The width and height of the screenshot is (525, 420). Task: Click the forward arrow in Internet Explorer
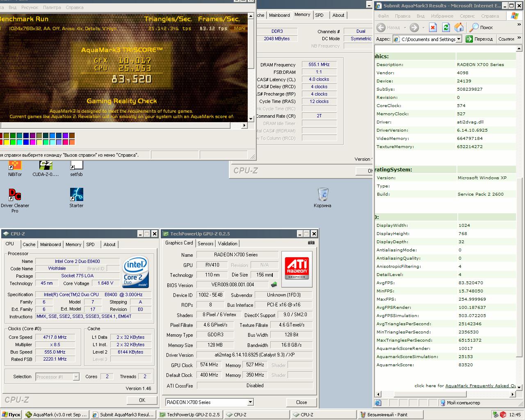click(x=414, y=27)
